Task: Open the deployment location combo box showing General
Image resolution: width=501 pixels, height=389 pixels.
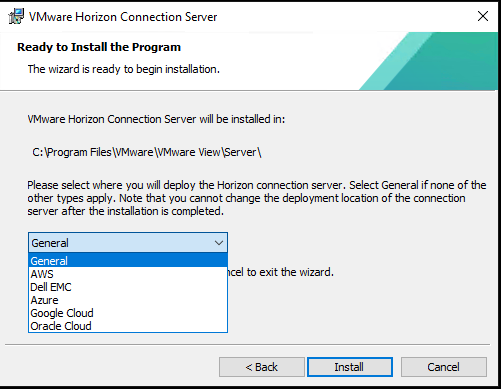Action: [x=128, y=243]
